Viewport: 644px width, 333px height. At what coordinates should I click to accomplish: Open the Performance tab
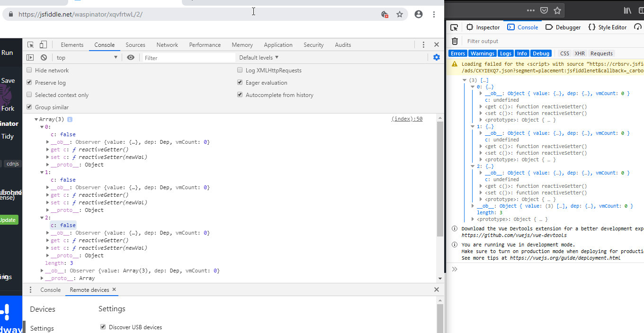coord(205,45)
